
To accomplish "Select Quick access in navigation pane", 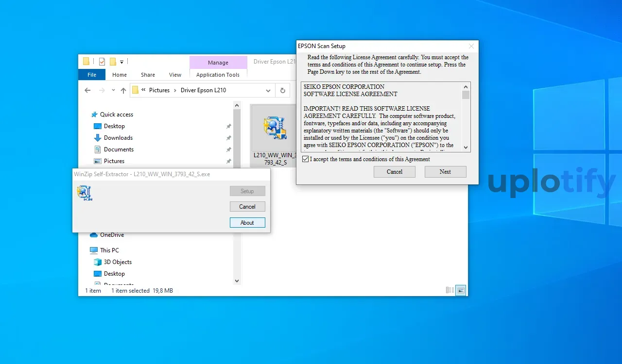I will 116,115.
